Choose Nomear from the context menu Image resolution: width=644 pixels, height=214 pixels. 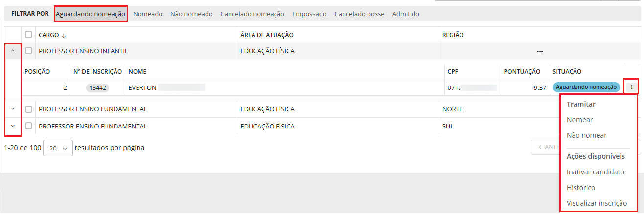pyautogui.click(x=579, y=120)
